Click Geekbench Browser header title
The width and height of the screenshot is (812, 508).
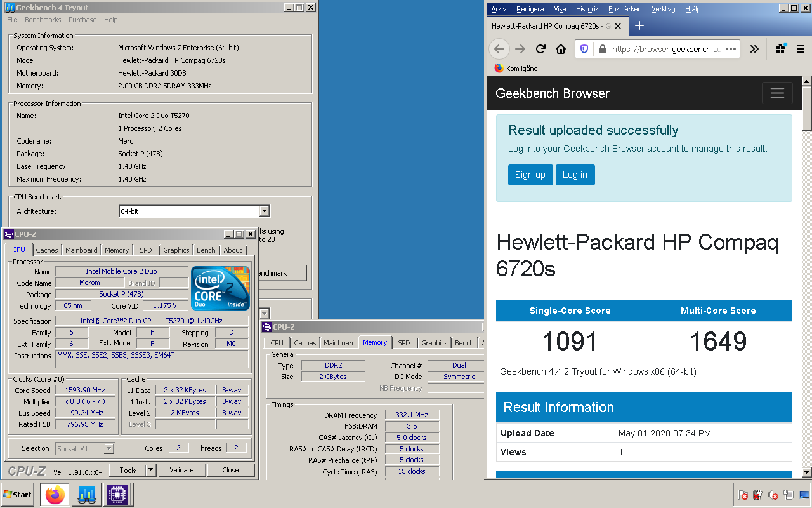(553, 93)
